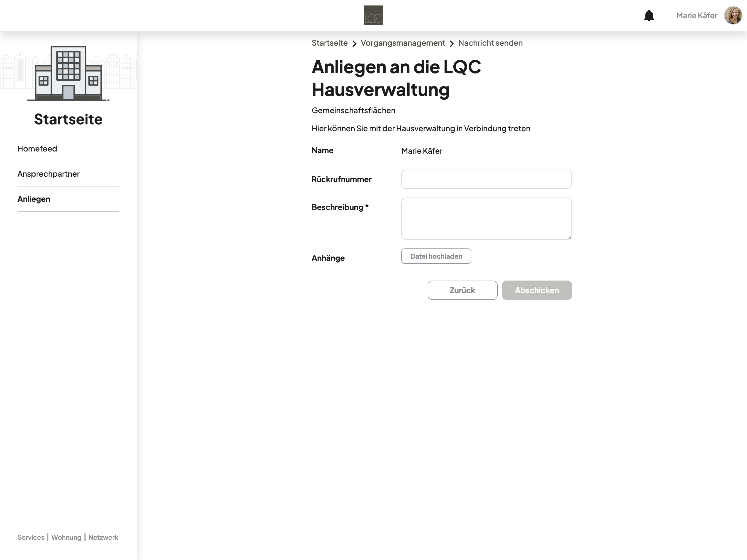Select the Gemeinschaftsflächen category text
The height and width of the screenshot is (560, 747).
tap(353, 110)
